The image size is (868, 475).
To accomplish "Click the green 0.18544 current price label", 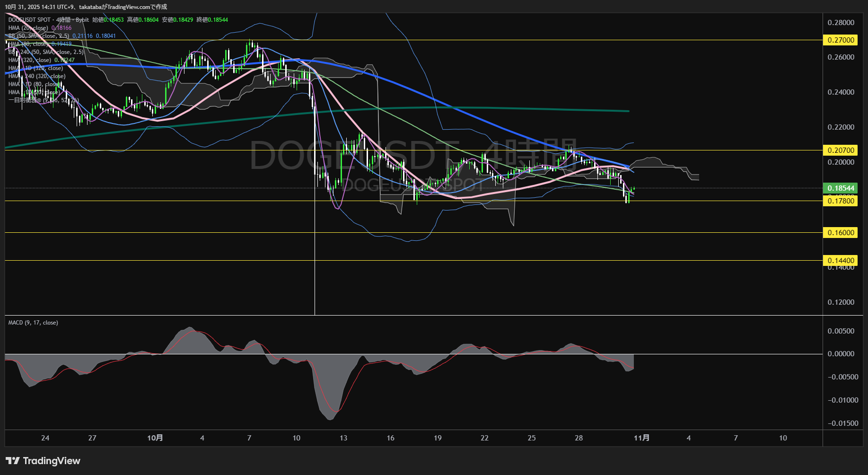I will [x=841, y=188].
